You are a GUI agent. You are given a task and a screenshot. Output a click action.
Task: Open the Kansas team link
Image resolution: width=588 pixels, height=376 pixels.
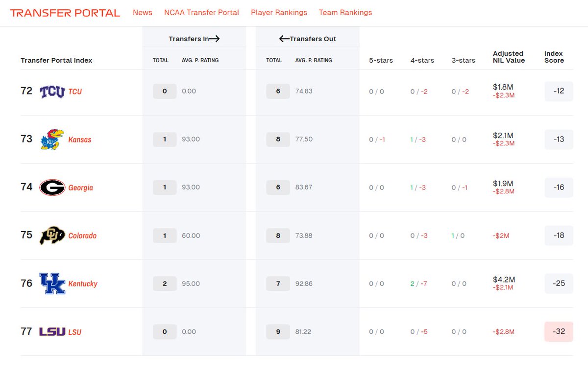(x=80, y=140)
